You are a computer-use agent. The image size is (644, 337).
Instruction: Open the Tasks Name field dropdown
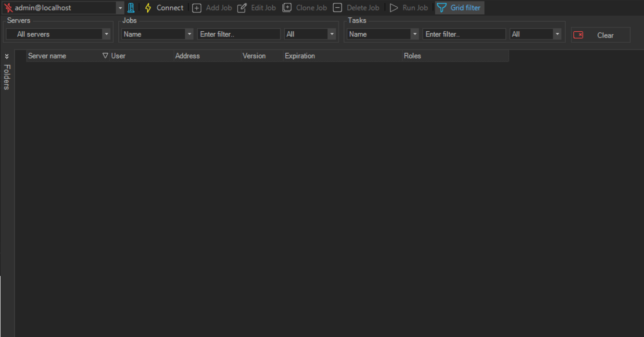[x=415, y=34]
